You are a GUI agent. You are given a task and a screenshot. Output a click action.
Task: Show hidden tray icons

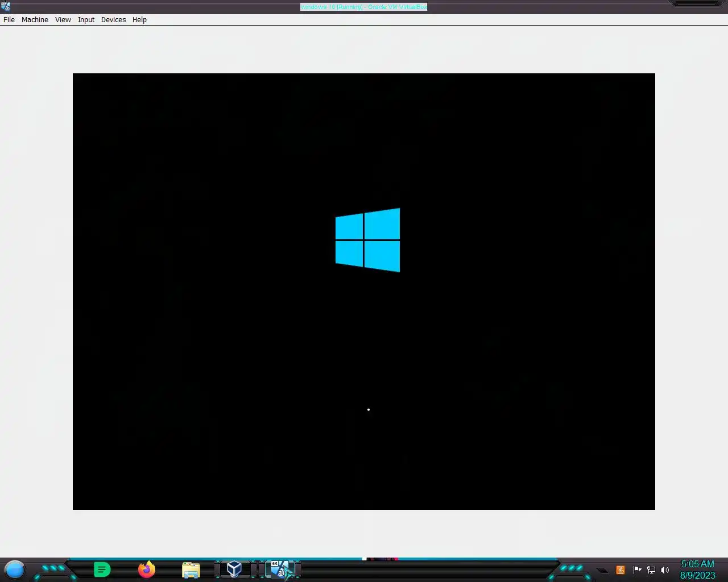pos(602,571)
